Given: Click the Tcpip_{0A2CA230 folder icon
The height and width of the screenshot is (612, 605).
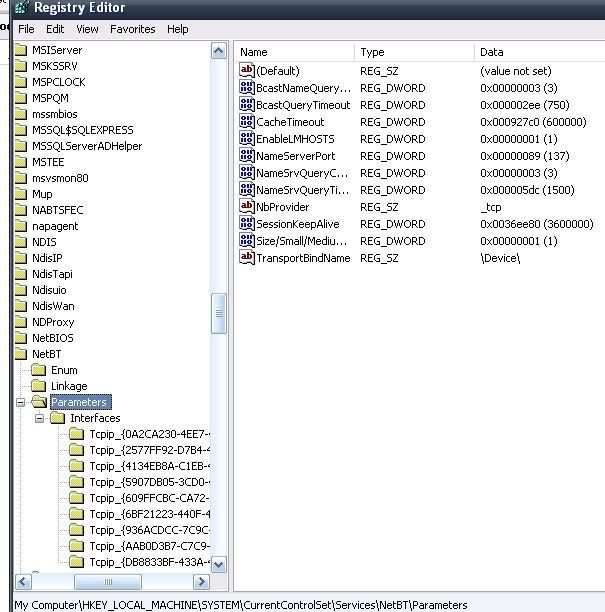Looking at the screenshot, I should 76,434.
